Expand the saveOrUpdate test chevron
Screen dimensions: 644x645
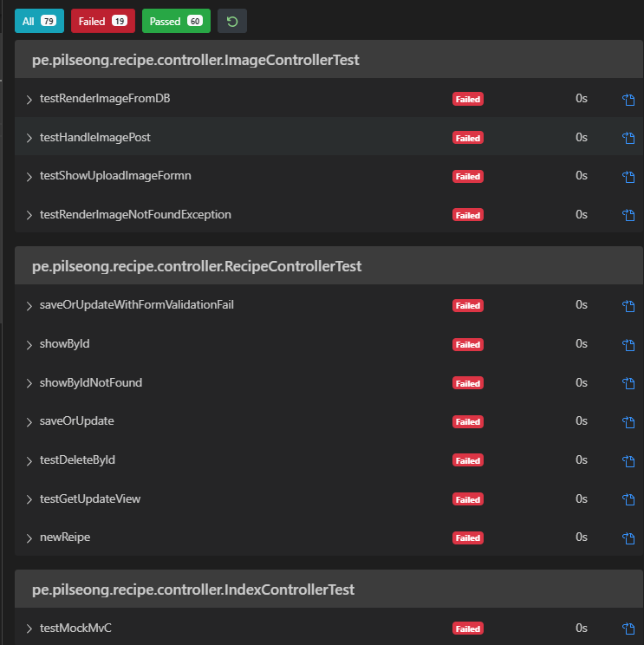29,422
